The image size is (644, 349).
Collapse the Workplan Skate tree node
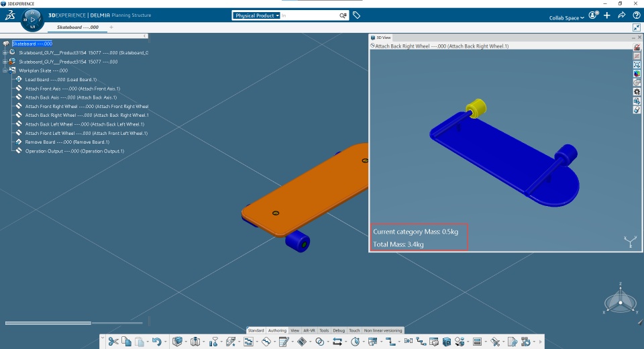[5, 70]
